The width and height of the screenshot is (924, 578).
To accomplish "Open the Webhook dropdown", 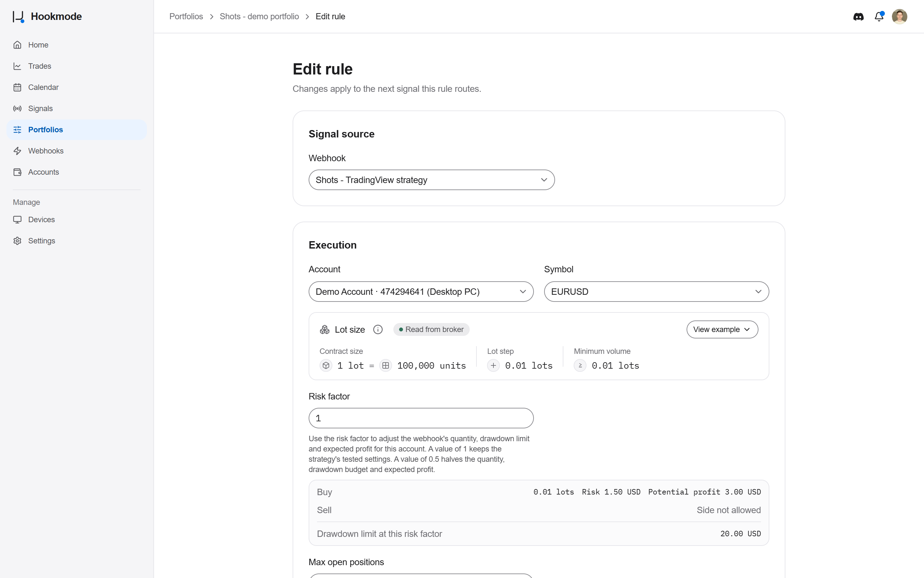I will (x=432, y=180).
